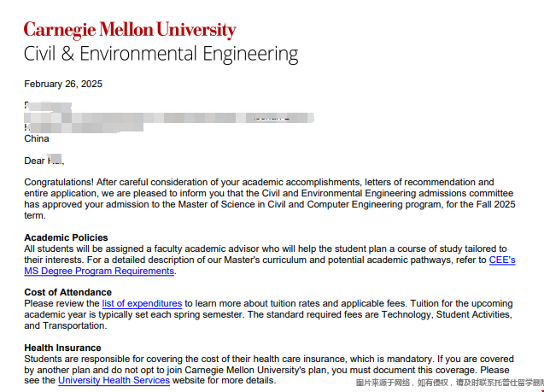Click the Carnegie Mellon University logo
This screenshot has width=544, height=392.
point(130,30)
